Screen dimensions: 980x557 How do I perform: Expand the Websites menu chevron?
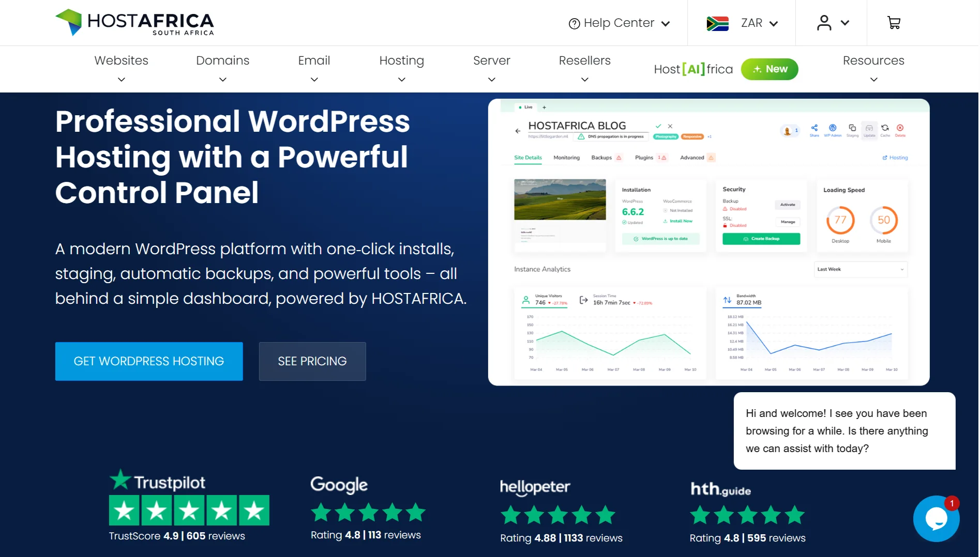pyautogui.click(x=122, y=80)
